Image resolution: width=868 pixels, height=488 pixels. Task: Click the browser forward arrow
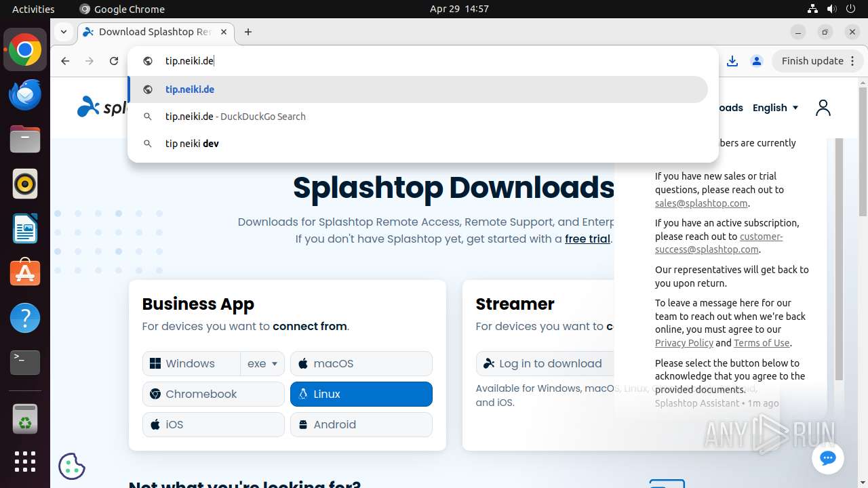click(90, 61)
